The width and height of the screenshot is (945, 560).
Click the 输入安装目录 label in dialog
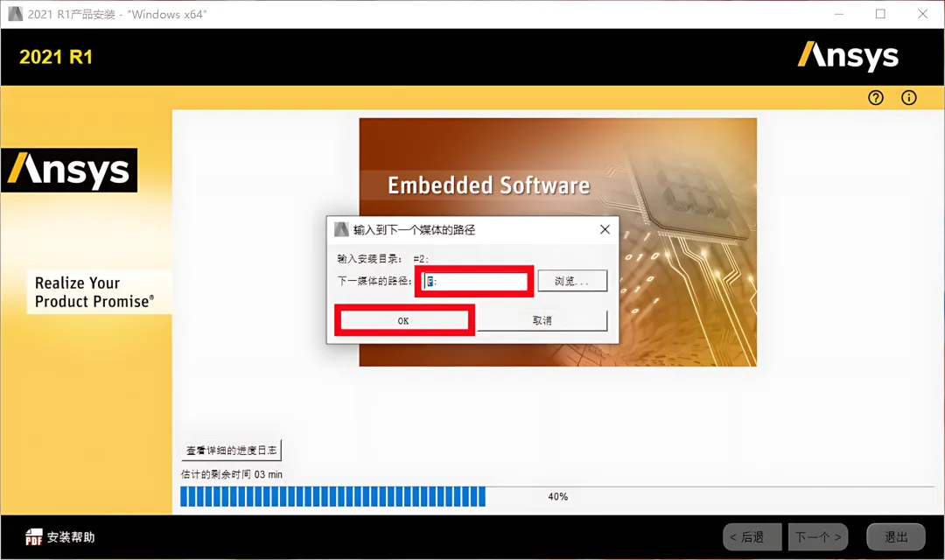pos(369,259)
